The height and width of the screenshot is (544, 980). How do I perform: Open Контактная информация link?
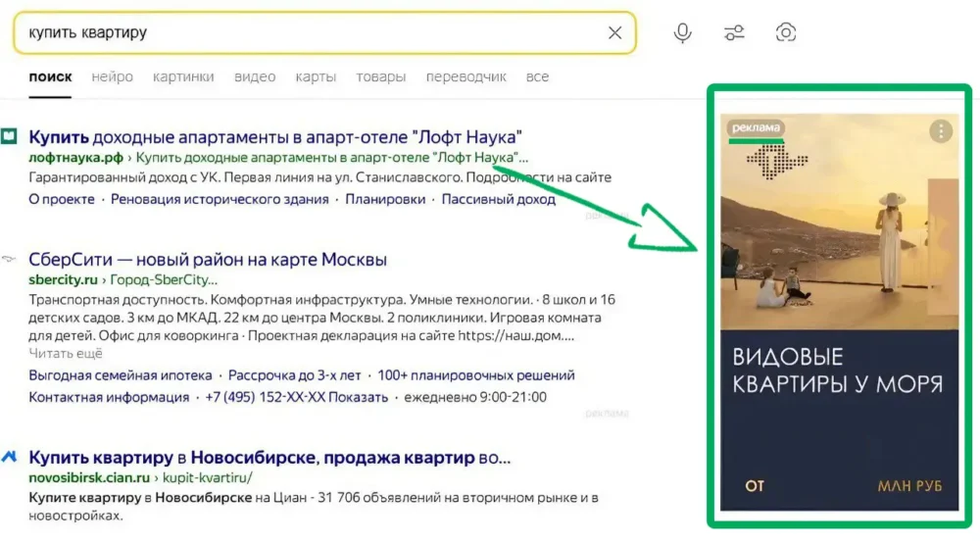click(x=109, y=398)
